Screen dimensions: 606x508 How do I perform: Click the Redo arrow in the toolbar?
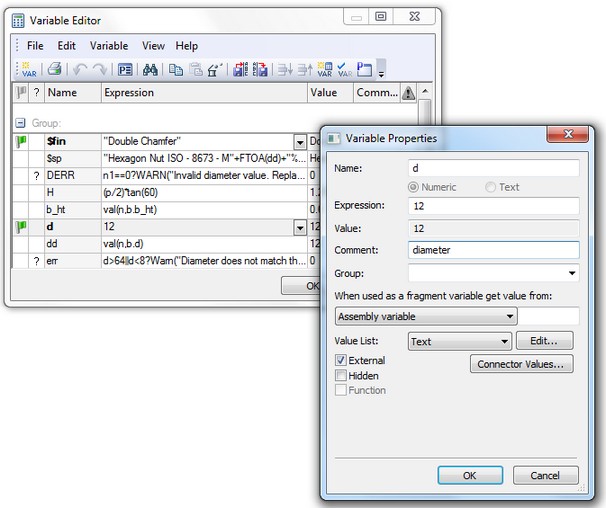[99, 70]
